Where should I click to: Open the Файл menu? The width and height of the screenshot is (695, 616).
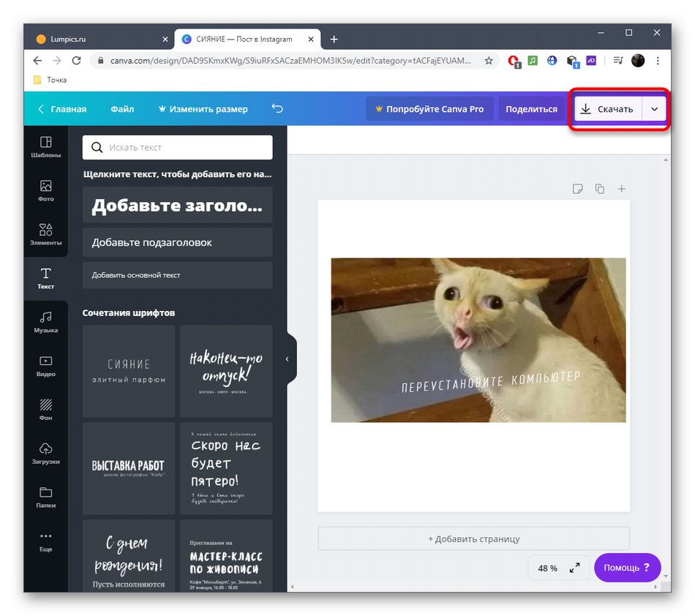[122, 109]
